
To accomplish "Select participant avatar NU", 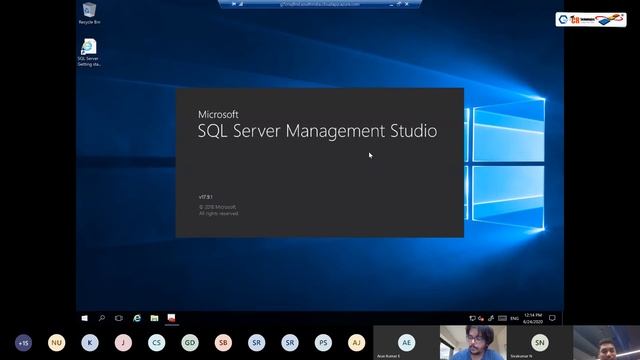I will tap(56, 343).
